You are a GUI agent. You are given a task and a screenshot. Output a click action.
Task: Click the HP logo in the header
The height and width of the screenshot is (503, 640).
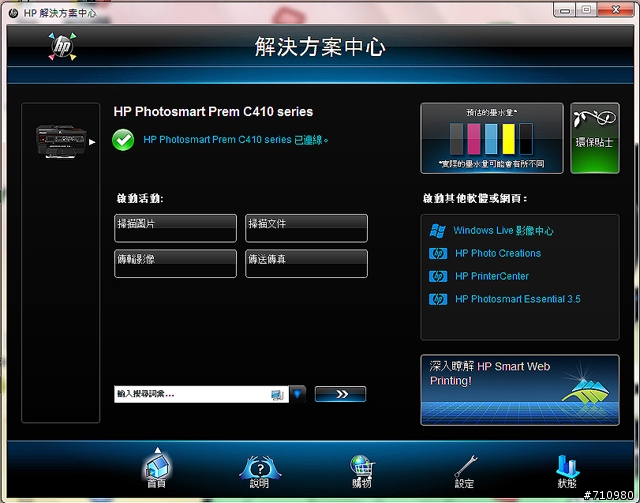(x=62, y=47)
